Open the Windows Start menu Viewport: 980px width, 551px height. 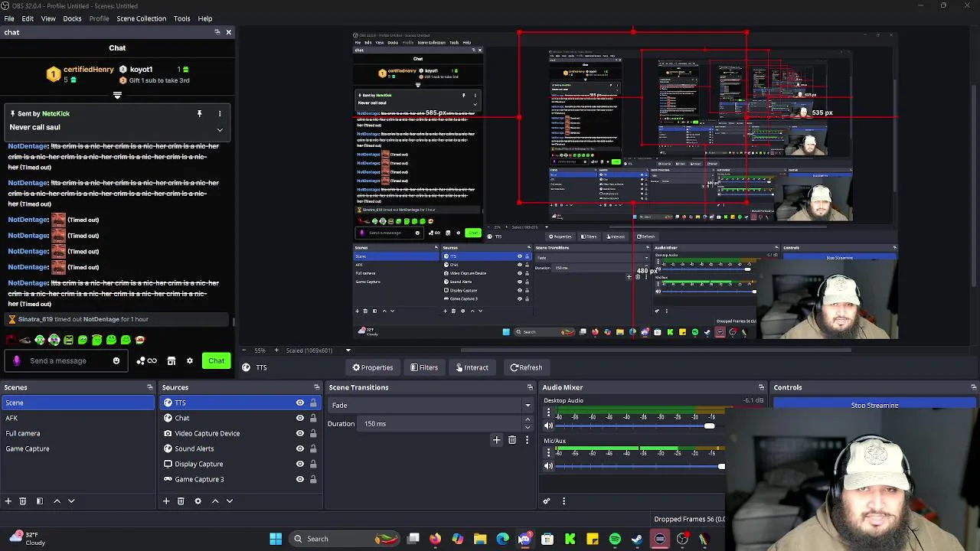[x=276, y=539]
